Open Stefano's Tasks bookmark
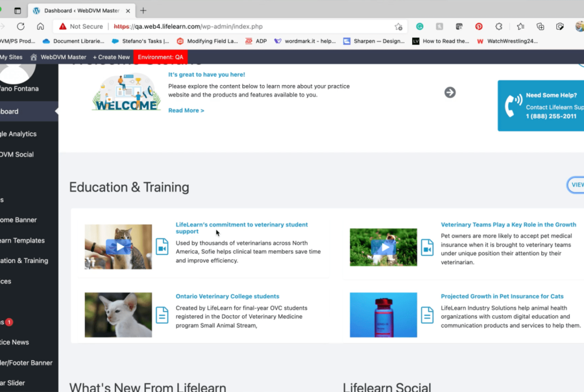The image size is (584, 392). pos(141,41)
